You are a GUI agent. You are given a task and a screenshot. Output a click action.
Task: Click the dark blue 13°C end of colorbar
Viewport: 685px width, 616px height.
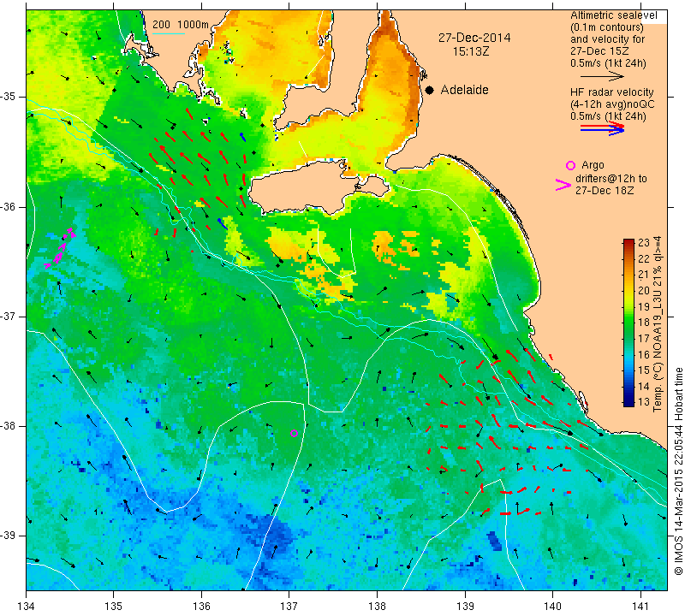(628, 402)
